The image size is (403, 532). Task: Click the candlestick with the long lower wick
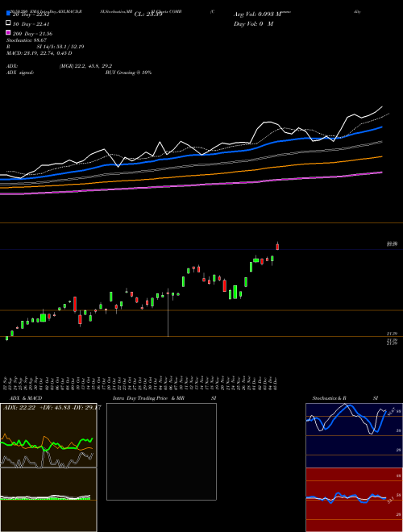coord(168,312)
